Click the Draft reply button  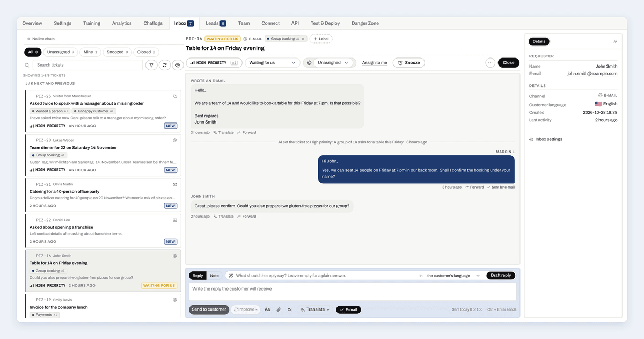point(501,276)
